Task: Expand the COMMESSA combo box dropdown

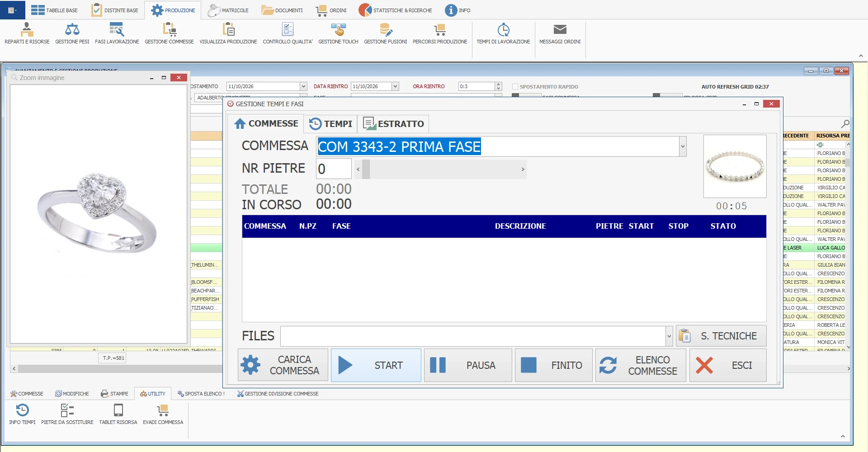Action: coord(683,146)
